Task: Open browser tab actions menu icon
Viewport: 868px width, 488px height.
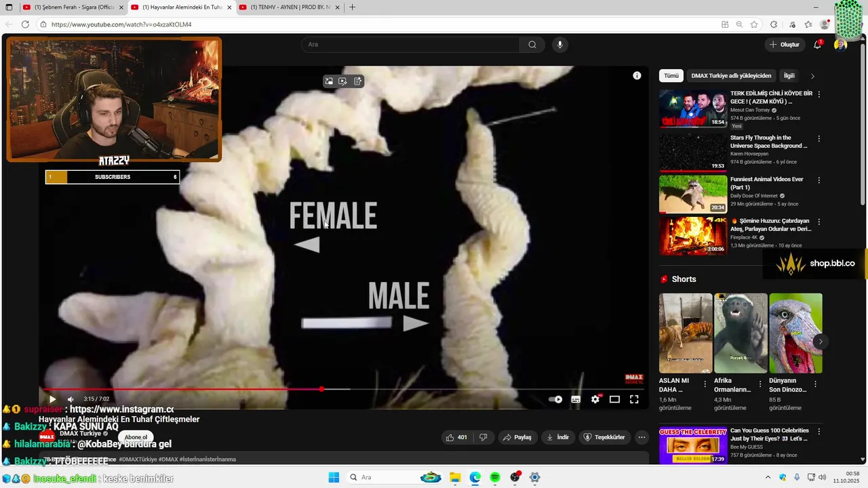Action: tap(9, 7)
